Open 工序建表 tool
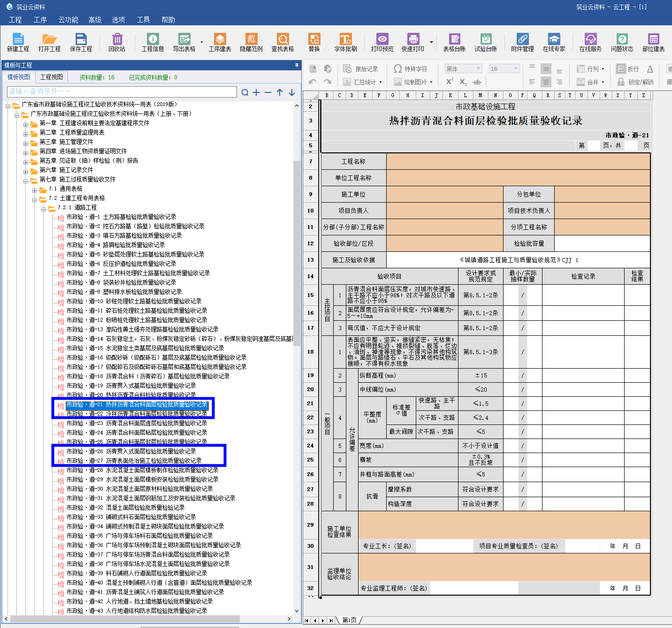The height and width of the screenshot is (628, 672). click(220, 42)
